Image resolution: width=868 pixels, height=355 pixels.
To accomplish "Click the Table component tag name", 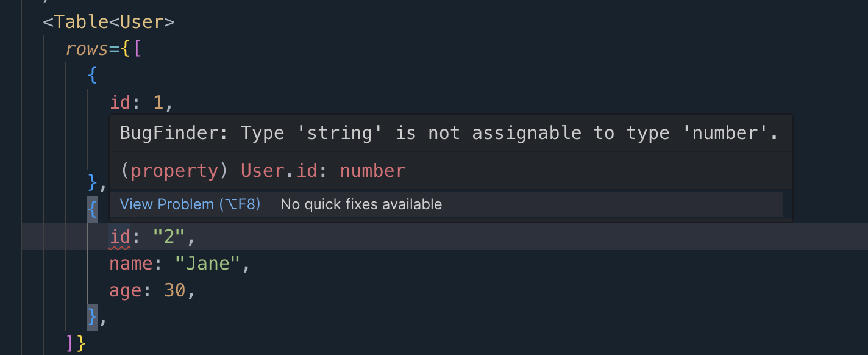I will [x=81, y=22].
